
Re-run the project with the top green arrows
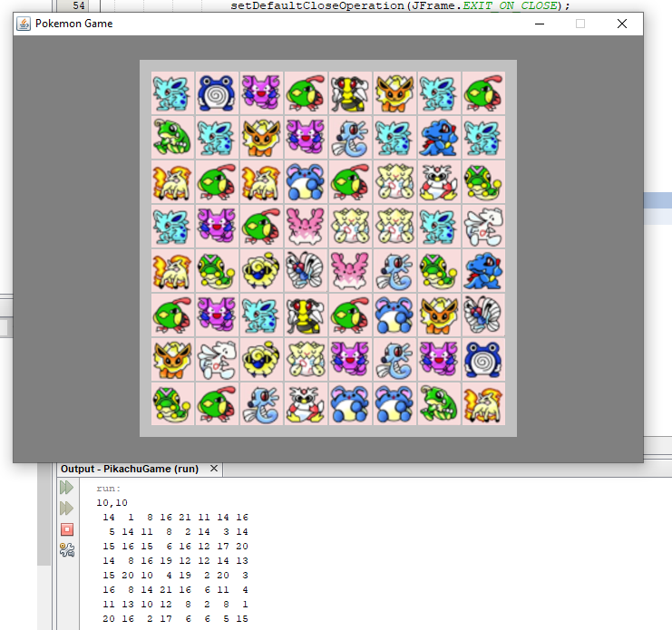coord(67,488)
